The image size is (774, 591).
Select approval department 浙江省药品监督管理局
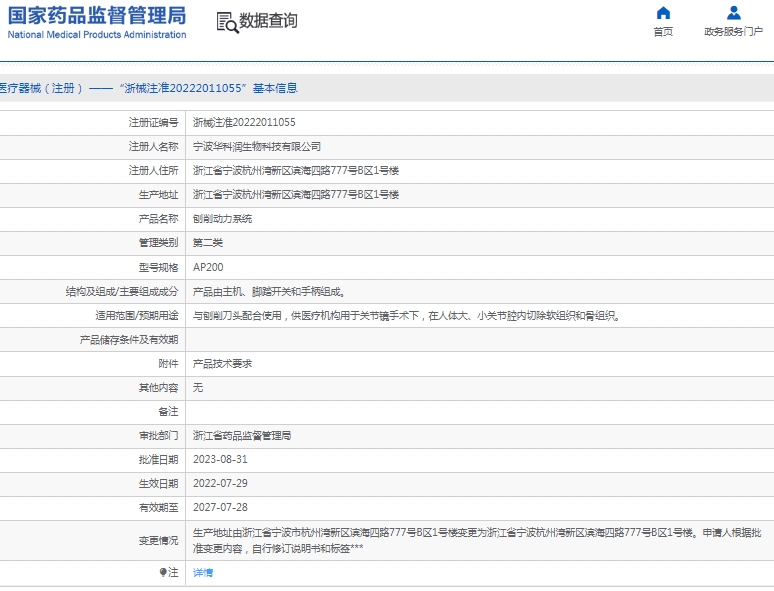pyautogui.click(x=242, y=435)
